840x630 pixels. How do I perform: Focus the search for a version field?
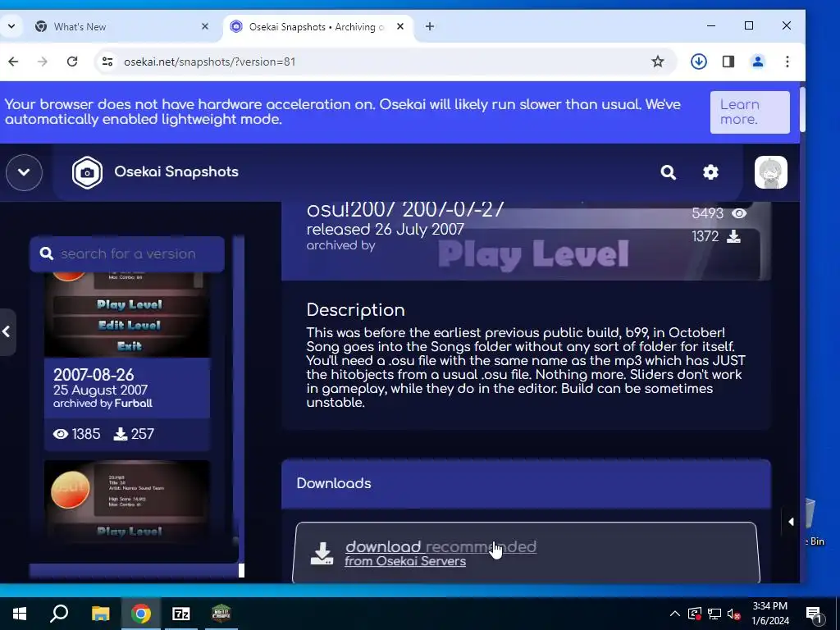pos(127,254)
